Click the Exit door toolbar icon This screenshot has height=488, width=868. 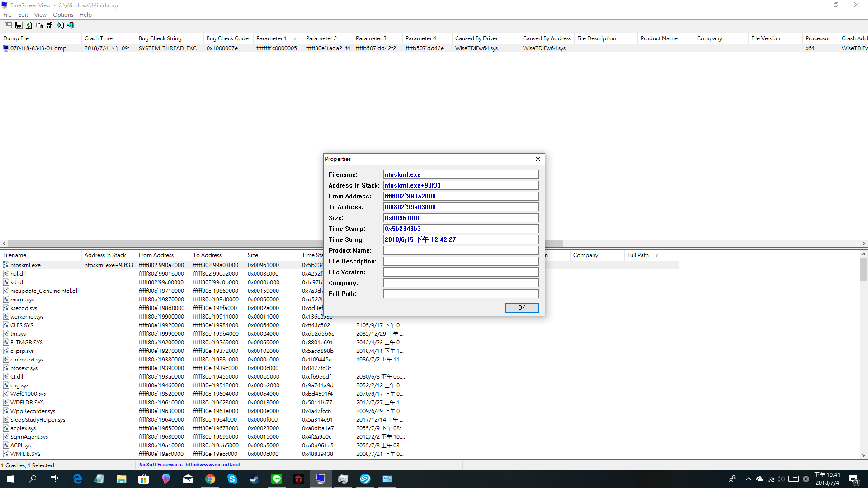(x=71, y=25)
